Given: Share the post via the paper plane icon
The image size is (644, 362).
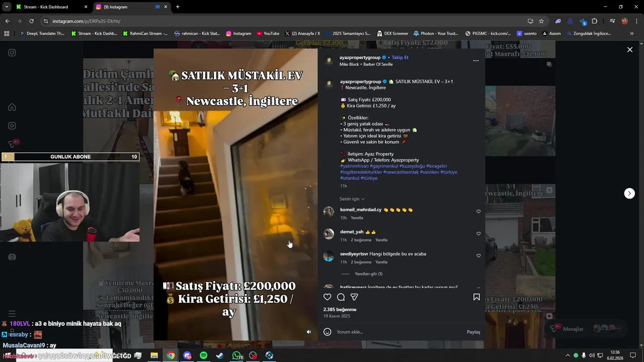Looking at the screenshot, I should point(354,297).
